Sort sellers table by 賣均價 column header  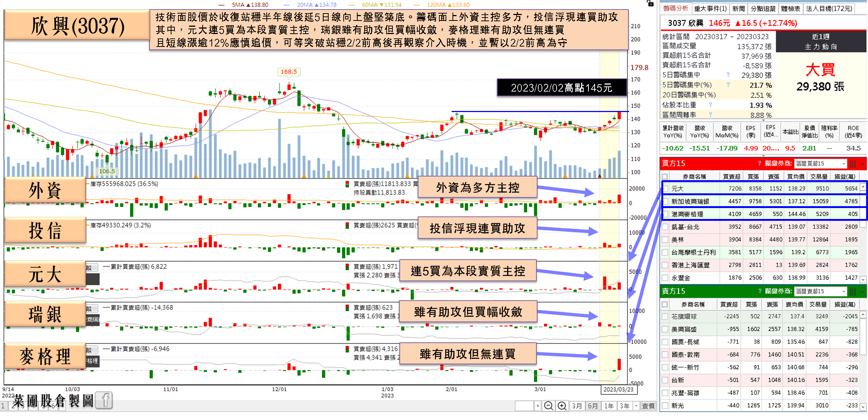pyautogui.click(x=794, y=304)
